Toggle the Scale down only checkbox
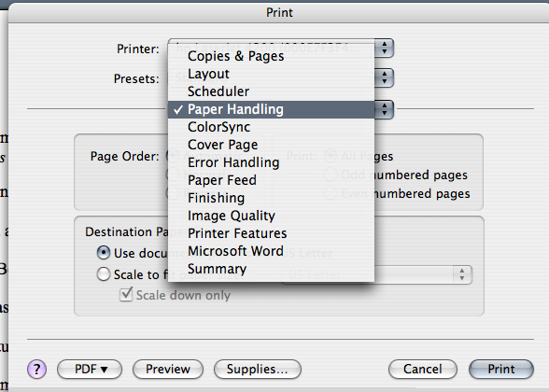 (x=126, y=294)
